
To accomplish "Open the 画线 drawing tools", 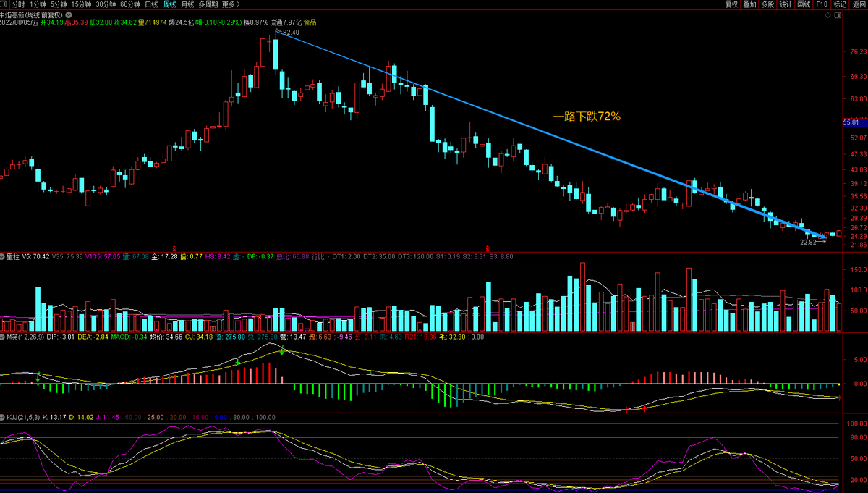I will pyautogui.click(x=804, y=4).
